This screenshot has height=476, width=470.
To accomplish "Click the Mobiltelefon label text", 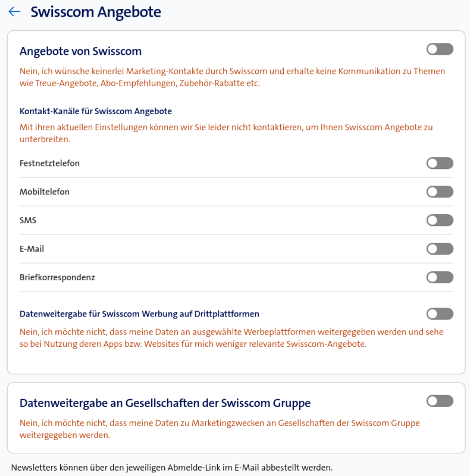I will pos(45,192).
